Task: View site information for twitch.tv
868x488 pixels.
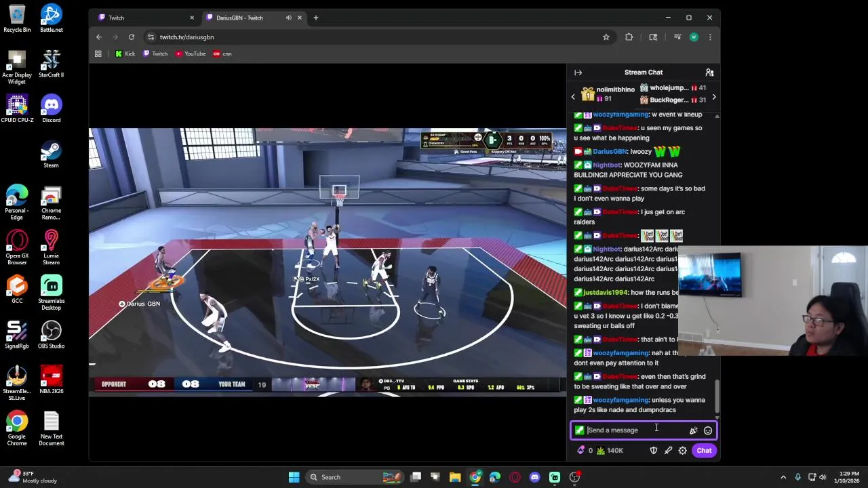Action: tap(151, 37)
